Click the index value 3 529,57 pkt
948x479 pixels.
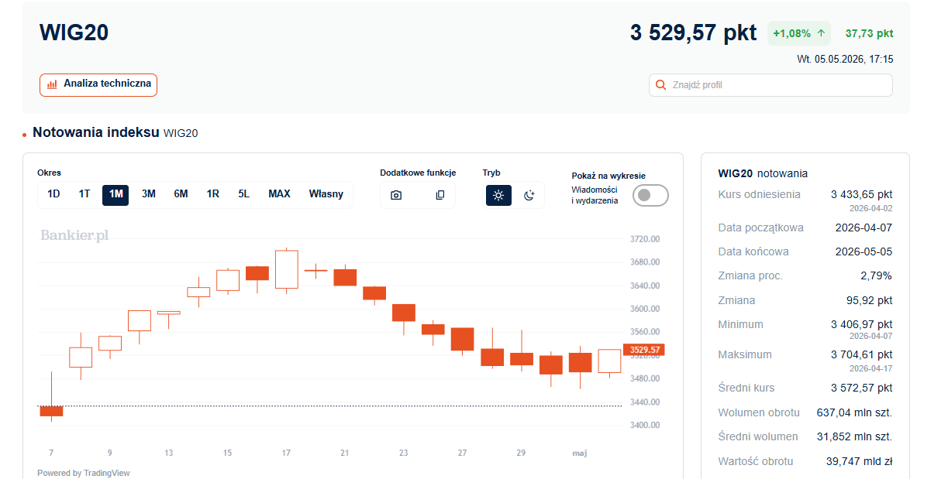coord(693,33)
